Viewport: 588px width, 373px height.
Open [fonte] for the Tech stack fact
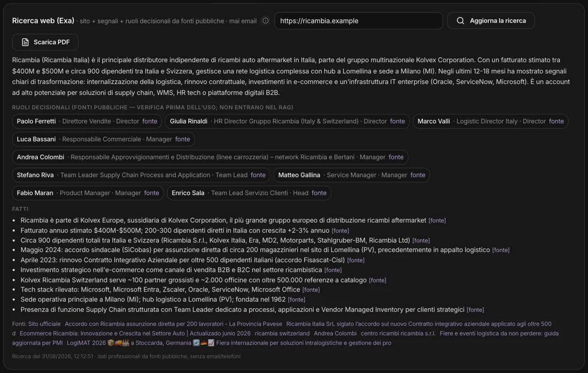click(x=311, y=290)
